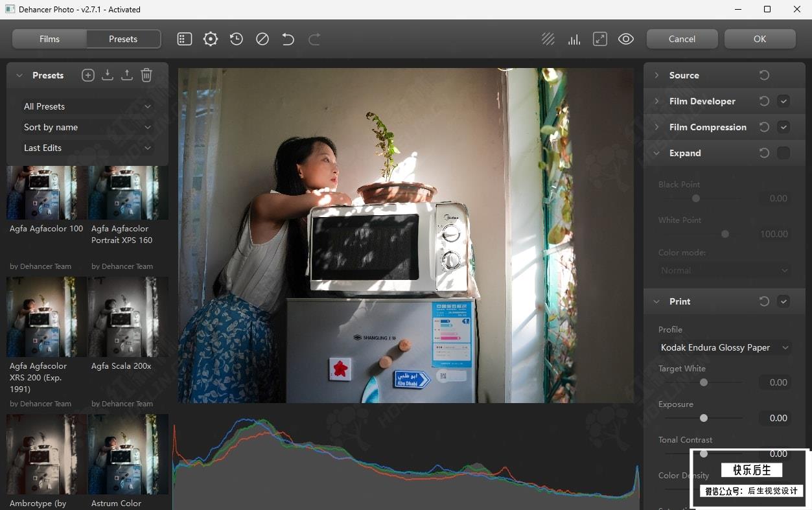Image resolution: width=812 pixels, height=510 pixels.
Task: Select the Ambrotype preset thumbnail
Action: pyautogui.click(x=47, y=454)
